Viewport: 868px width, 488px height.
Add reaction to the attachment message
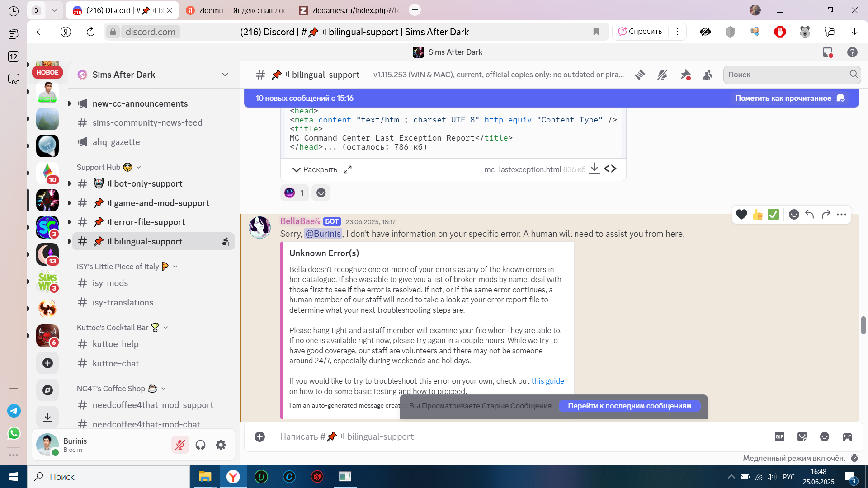[321, 193]
